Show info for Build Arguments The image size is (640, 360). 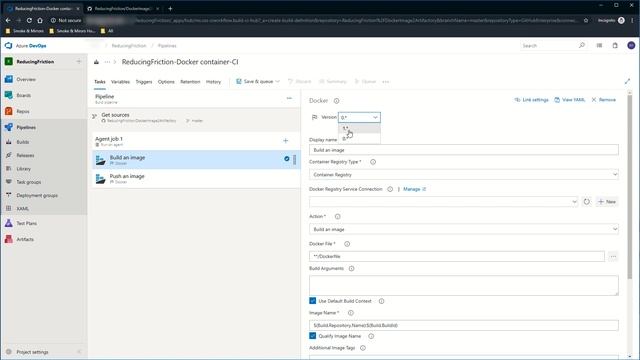[351, 269]
